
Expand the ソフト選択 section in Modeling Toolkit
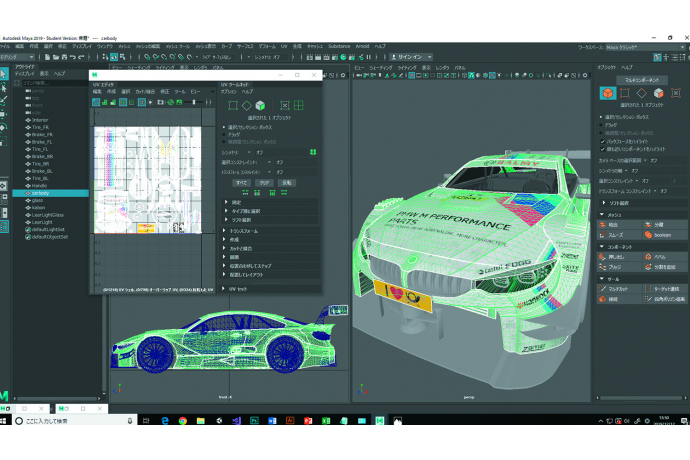642,203
